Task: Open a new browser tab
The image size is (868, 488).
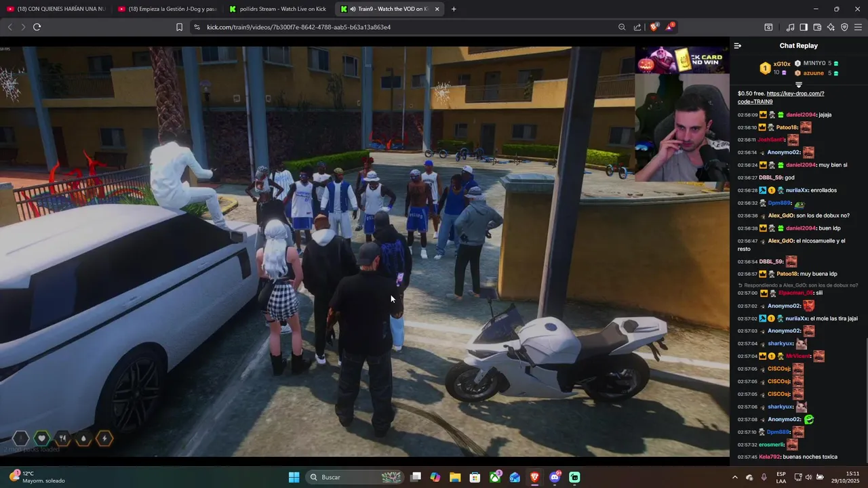Action: coord(454,9)
